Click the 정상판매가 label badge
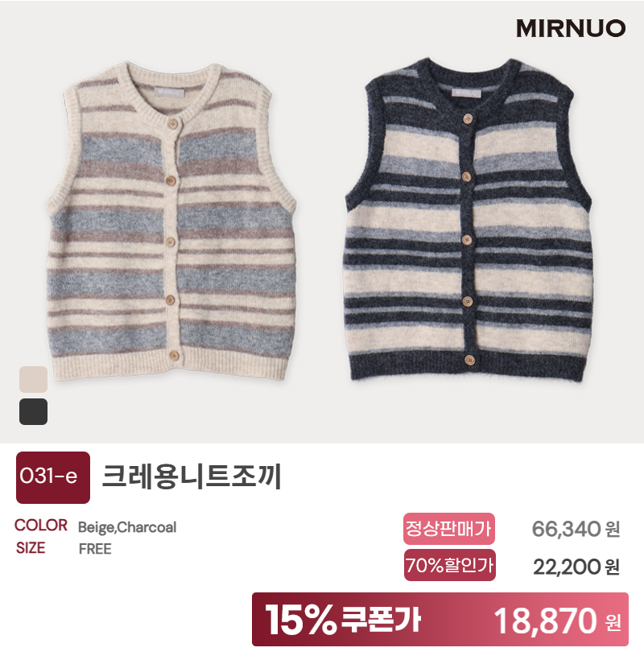 coord(449,528)
